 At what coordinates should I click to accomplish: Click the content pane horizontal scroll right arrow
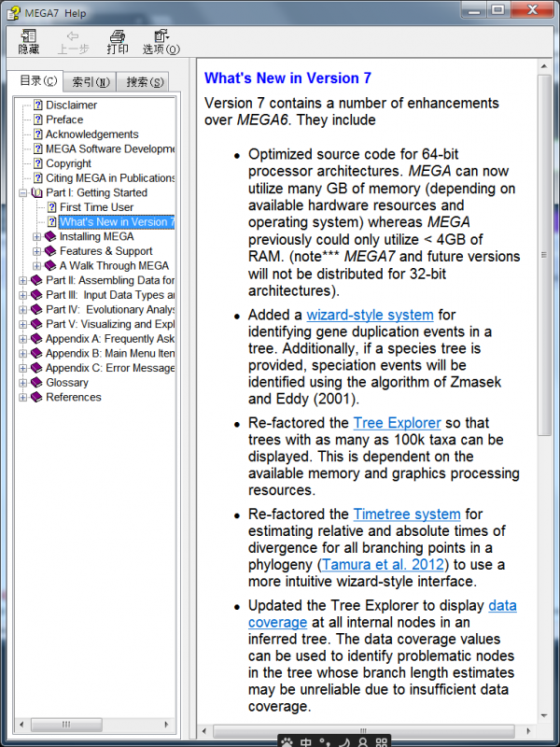tap(528, 731)
